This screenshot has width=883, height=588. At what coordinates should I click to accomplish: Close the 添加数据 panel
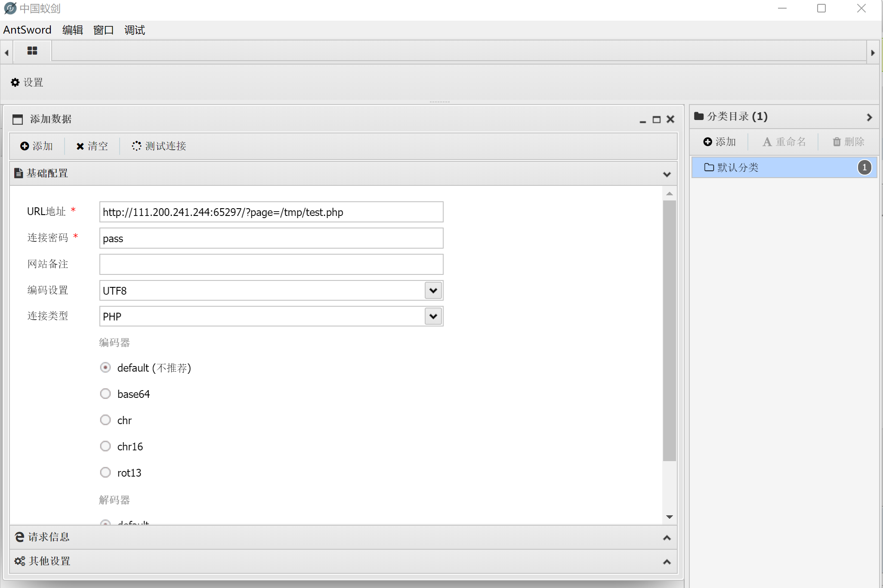tap(670, 120)
